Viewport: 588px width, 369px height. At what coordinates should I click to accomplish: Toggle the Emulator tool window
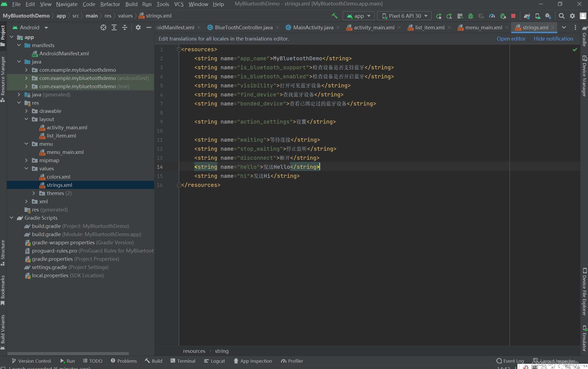584,338
